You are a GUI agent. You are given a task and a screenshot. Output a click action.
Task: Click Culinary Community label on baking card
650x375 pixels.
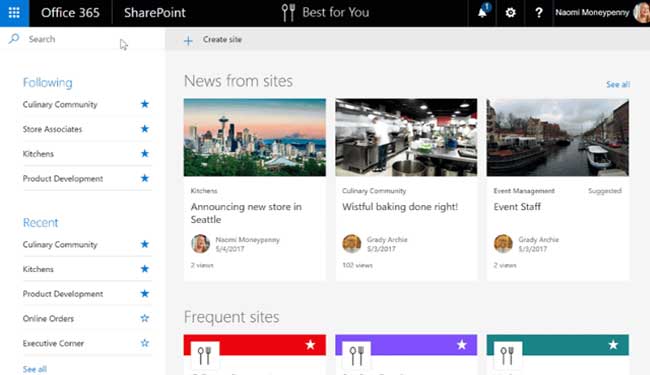[374, 191]
